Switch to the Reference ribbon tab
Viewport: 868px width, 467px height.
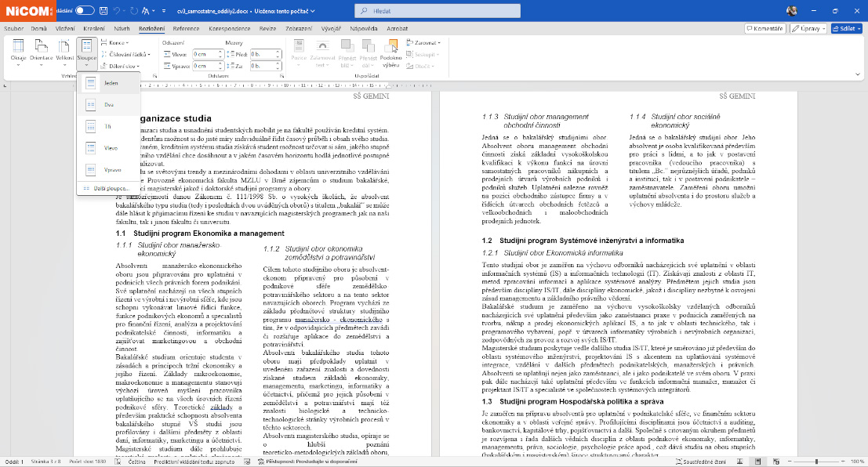click(186, 28)
